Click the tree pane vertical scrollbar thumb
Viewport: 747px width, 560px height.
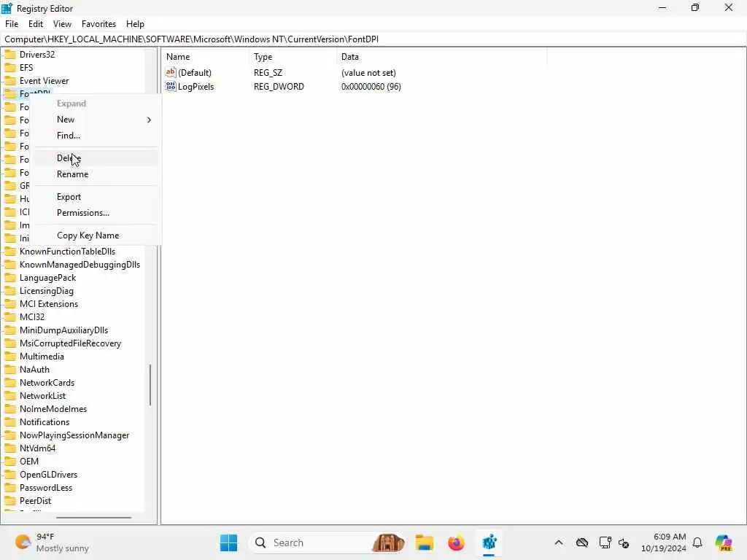coord(150,385)
